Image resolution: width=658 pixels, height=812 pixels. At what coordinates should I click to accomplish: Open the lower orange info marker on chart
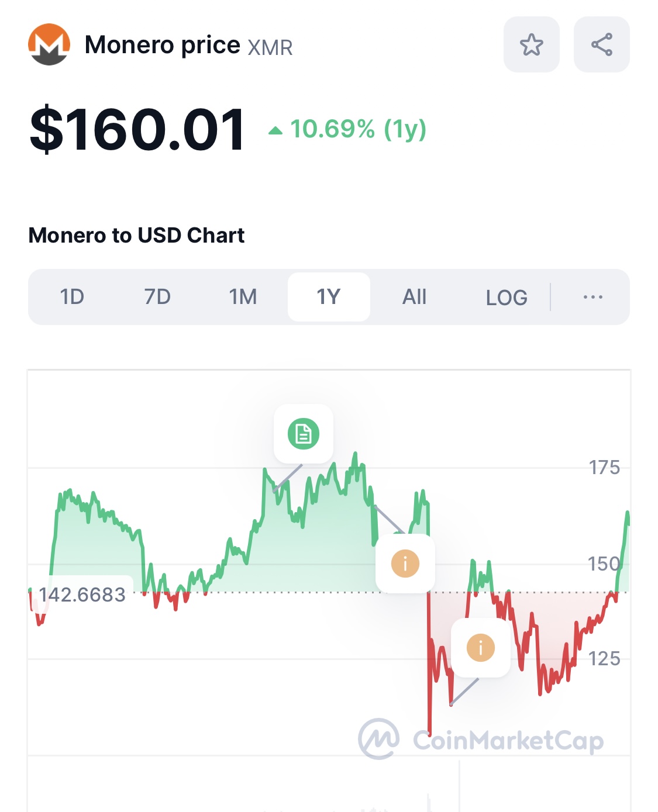(x=481, y=648)
